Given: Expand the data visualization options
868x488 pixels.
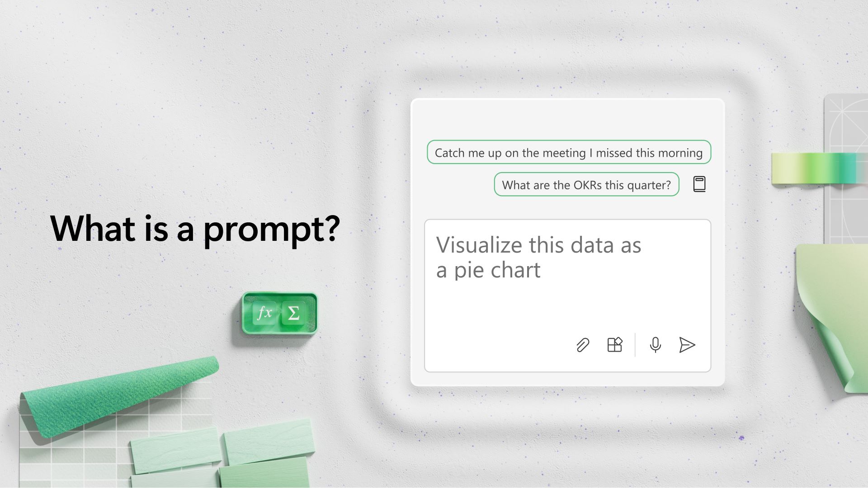Looking at the screenshot, I should point(615,345).
